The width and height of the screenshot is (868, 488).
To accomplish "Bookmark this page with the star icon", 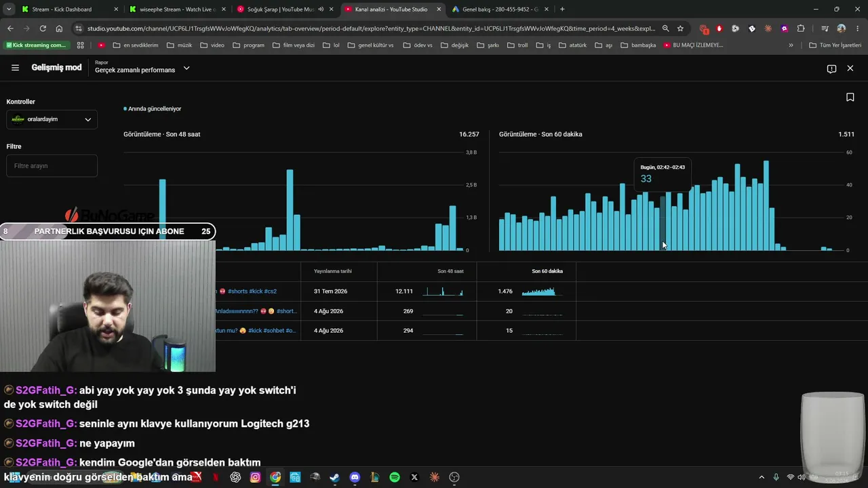I will 680,28.
